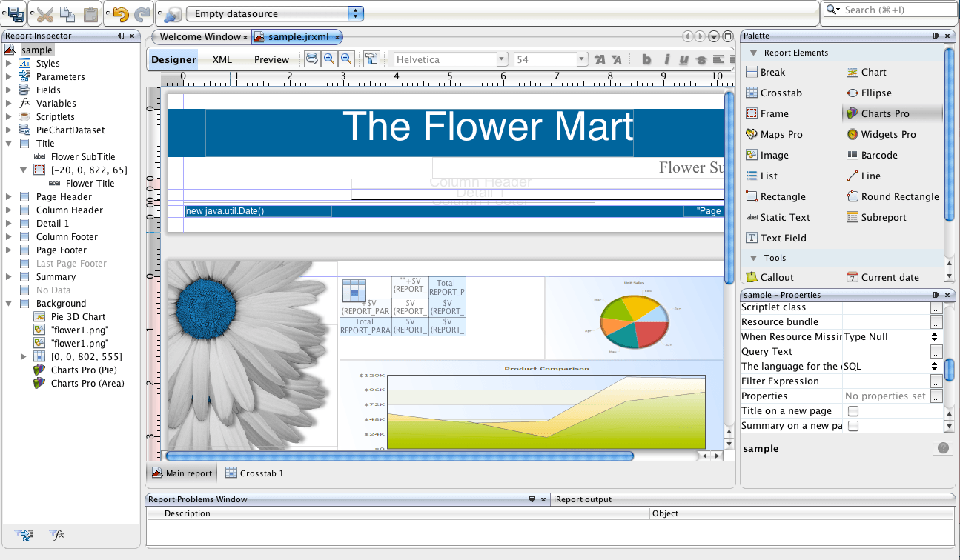Enable Title on a new page checkbox
The image size is (960, 560).
pos(853,411)
